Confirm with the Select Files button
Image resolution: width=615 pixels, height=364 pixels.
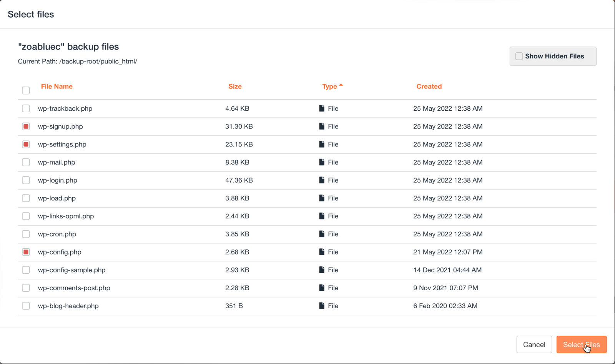click(581, 344)
